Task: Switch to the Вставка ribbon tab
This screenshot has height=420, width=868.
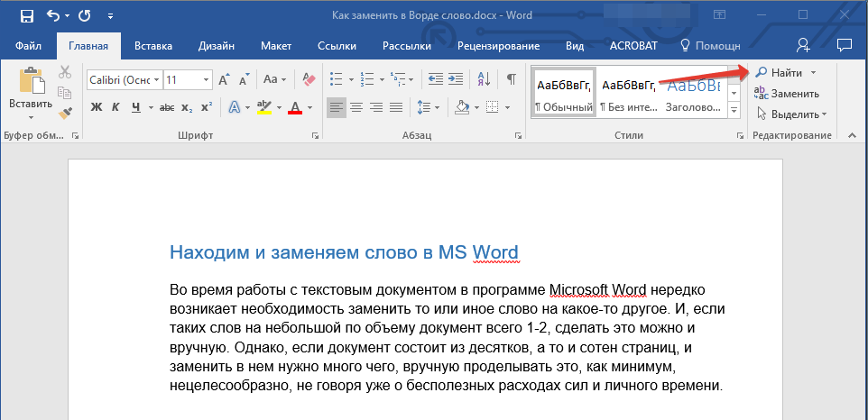Action: click(153, 45)
